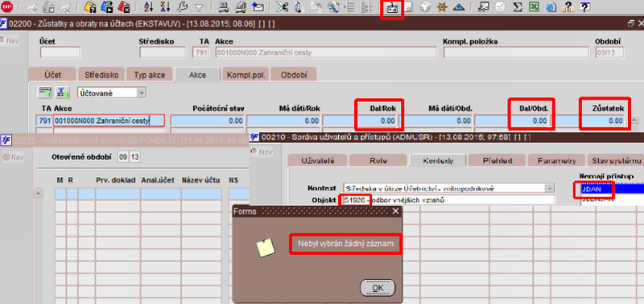The image size is (644, 304).
Task: Click the red EXIT icon
Action: [7, 6]
